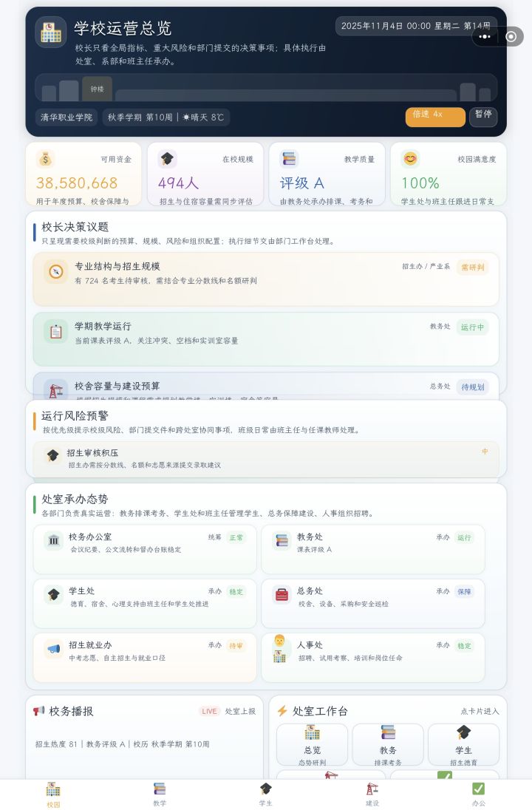
Task: Click the money bag funds icon
Action: tap(46, 159)
